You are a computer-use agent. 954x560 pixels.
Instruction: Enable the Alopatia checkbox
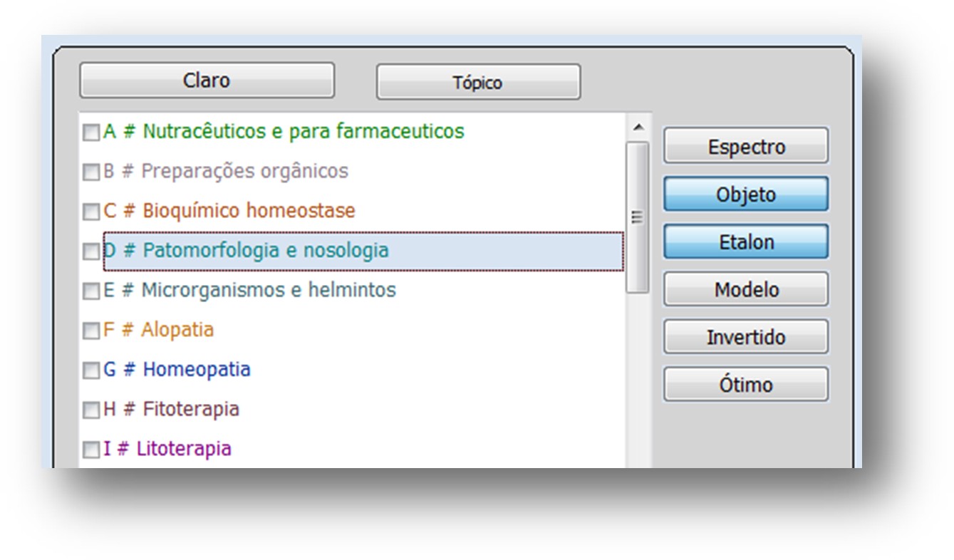pos(91,331)
